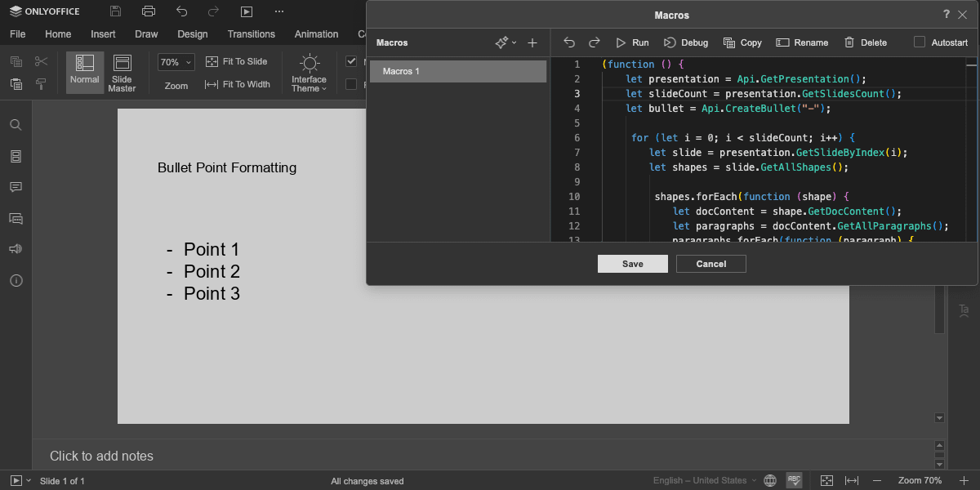
Task: Save the macro changes
Action: (632, 264)
